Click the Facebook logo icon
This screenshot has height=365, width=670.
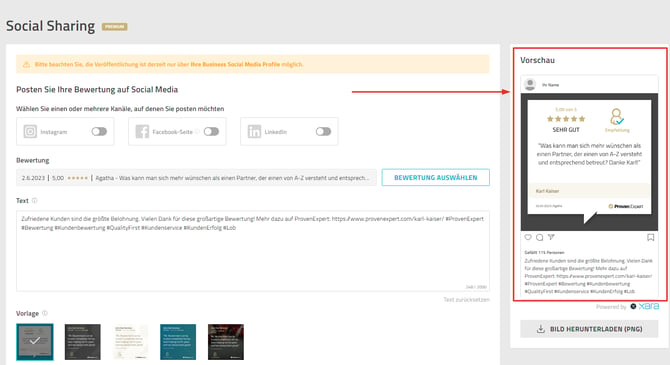tap(142, 132)
